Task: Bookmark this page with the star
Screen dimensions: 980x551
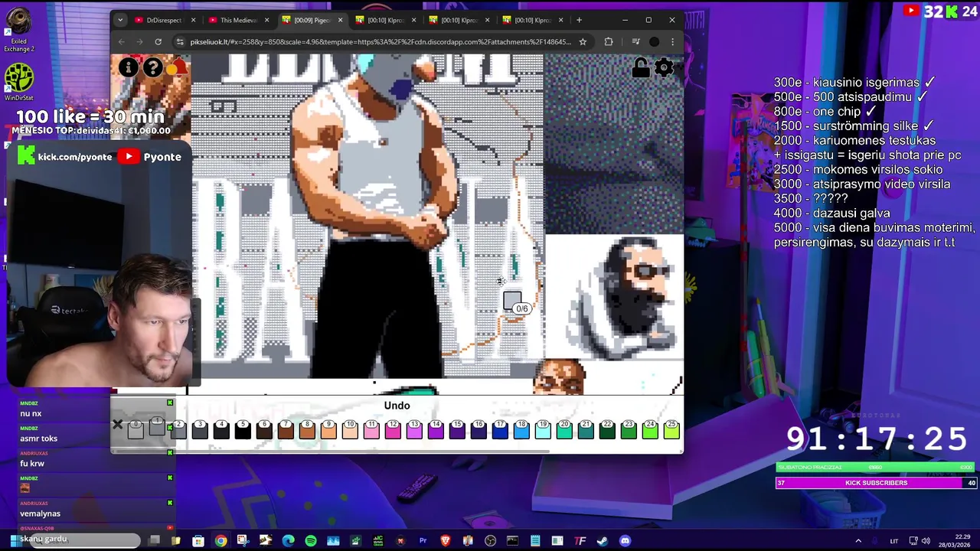Action: tap(583, 41)
